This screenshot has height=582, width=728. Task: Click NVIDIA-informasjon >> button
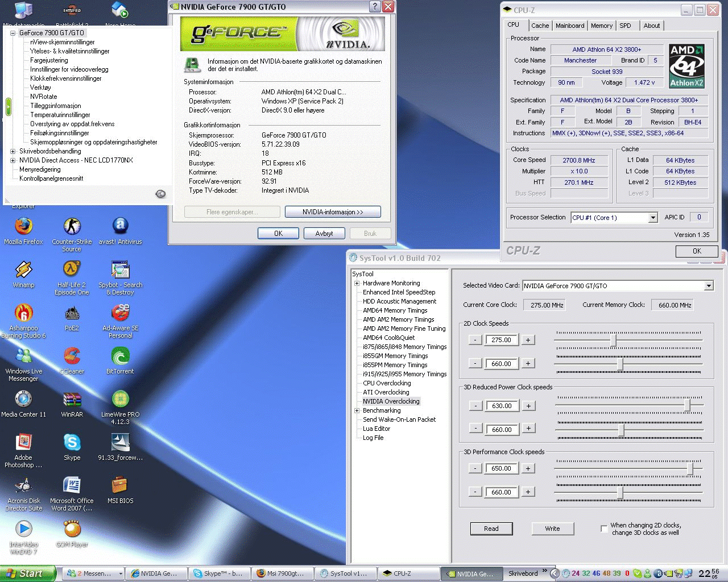[x=333, y=212]
